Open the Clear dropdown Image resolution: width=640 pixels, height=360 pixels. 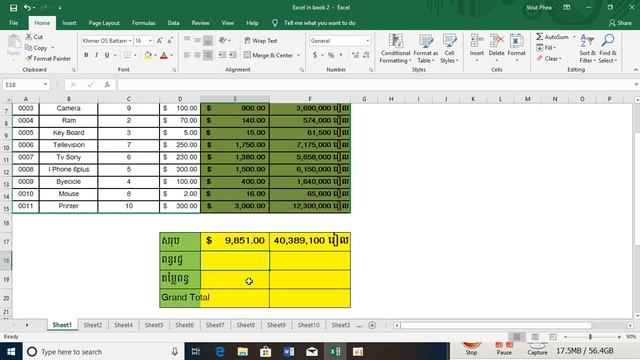pyautogui.click(x=549, y=59)
